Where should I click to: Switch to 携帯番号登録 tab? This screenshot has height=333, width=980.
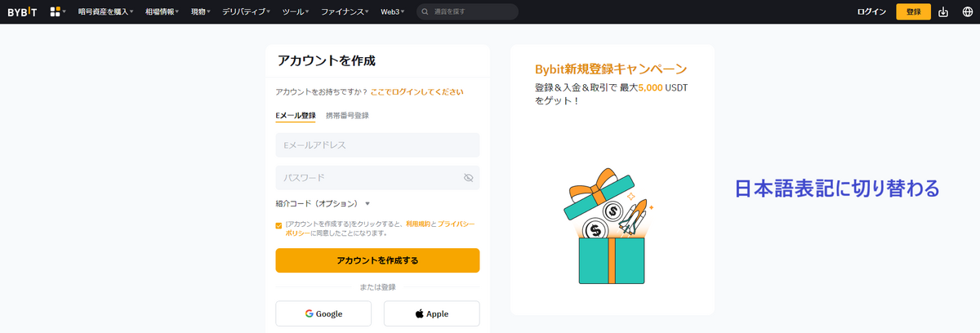pyautogui.click(x=347, y=115)
